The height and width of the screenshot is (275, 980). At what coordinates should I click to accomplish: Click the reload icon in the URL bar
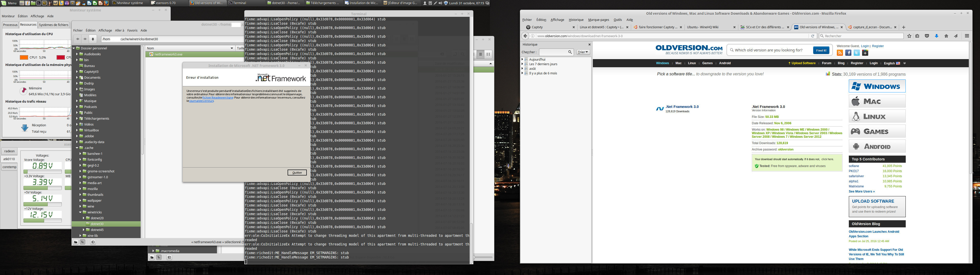click(813, 36)
